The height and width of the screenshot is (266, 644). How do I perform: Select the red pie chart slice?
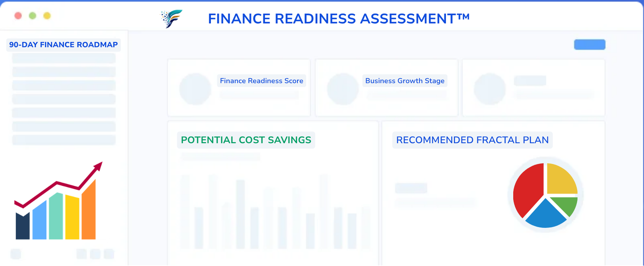(528, 190)
